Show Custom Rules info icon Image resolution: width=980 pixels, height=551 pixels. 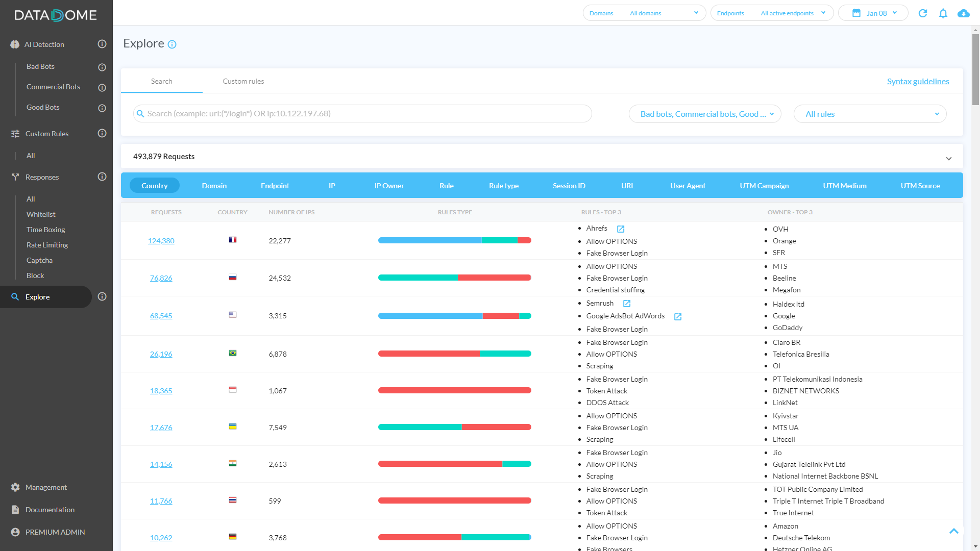pos(102,133)
